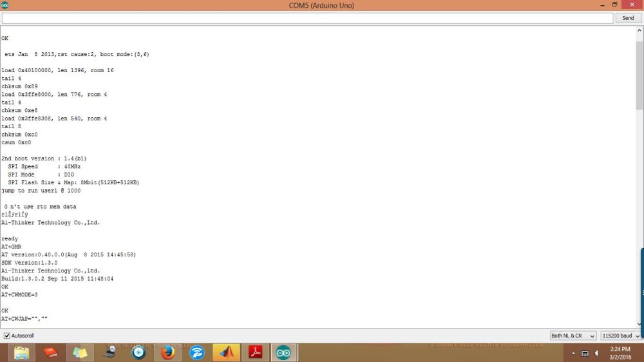This screenshot has width=644, height=362.
Task: Open Sticky Notes from the taskbar
Action: 80,352
